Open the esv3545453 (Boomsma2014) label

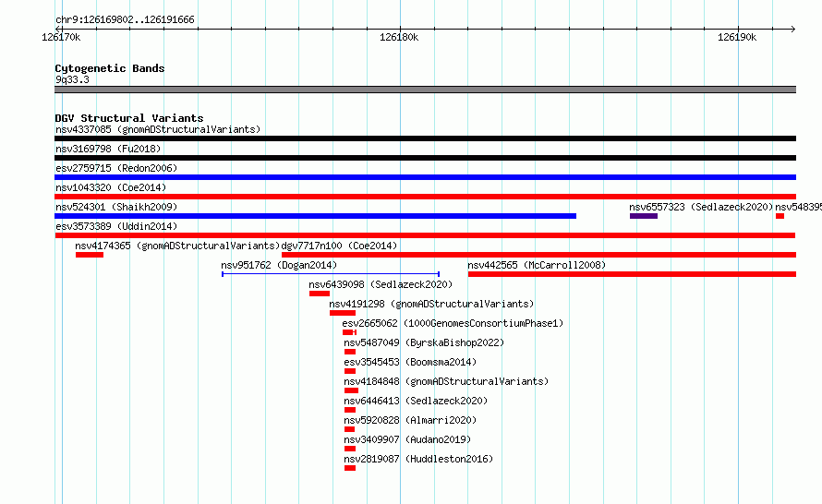(x=410, y=362)
